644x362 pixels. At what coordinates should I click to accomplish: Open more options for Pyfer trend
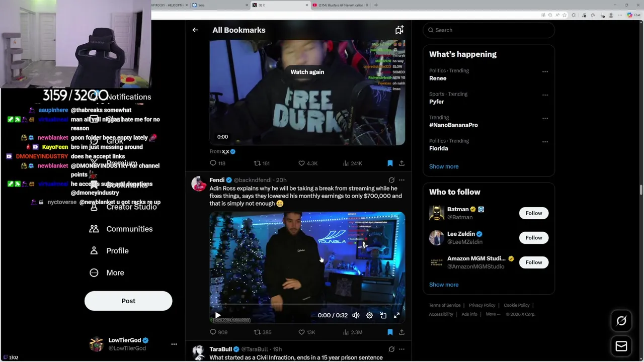pyautogui.click(x=545, y=95)
